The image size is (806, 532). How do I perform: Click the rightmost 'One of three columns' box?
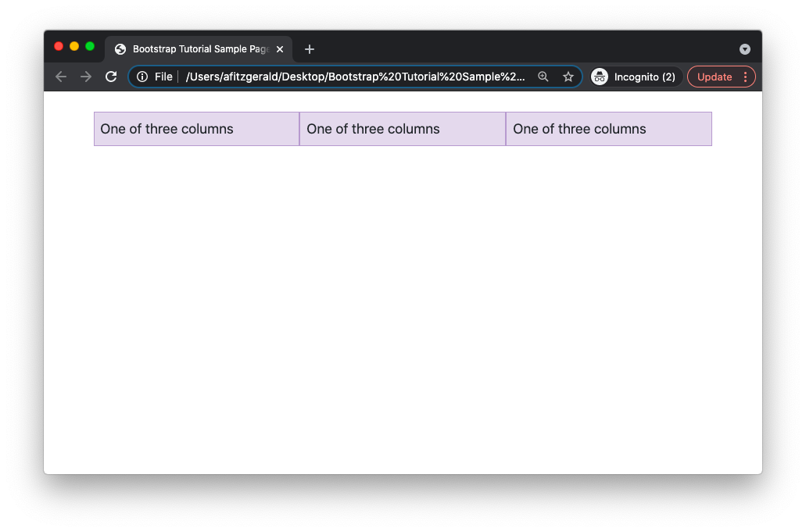point(608,129)
